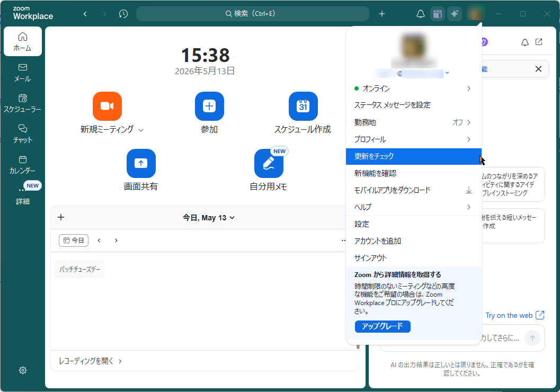560x392 pixels.
Task: Go to next day in calendar
Action: [116, 240]
